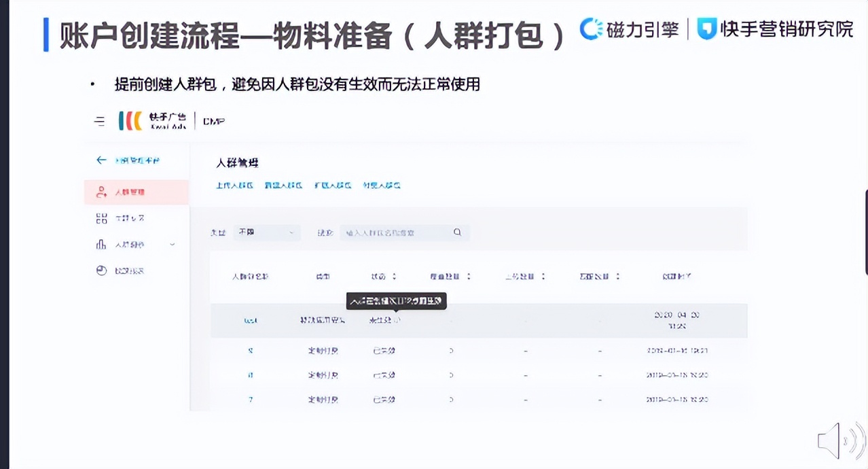Open the bar-chart audience insights sidebar icon
Viewport: 868px width, 469px height.
coord(101,244)
